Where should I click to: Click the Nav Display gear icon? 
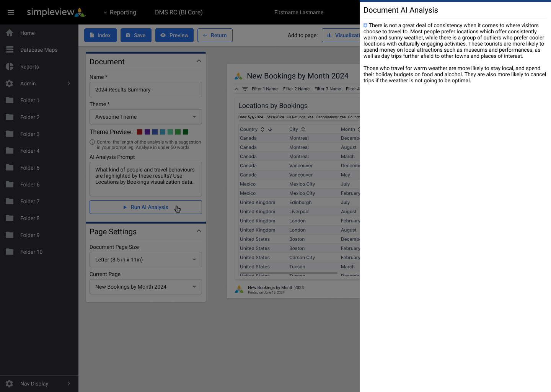pos(10,384)
